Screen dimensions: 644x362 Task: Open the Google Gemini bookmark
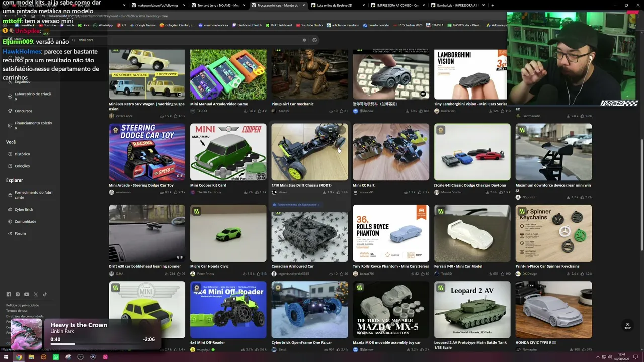(x=143, y=25)
